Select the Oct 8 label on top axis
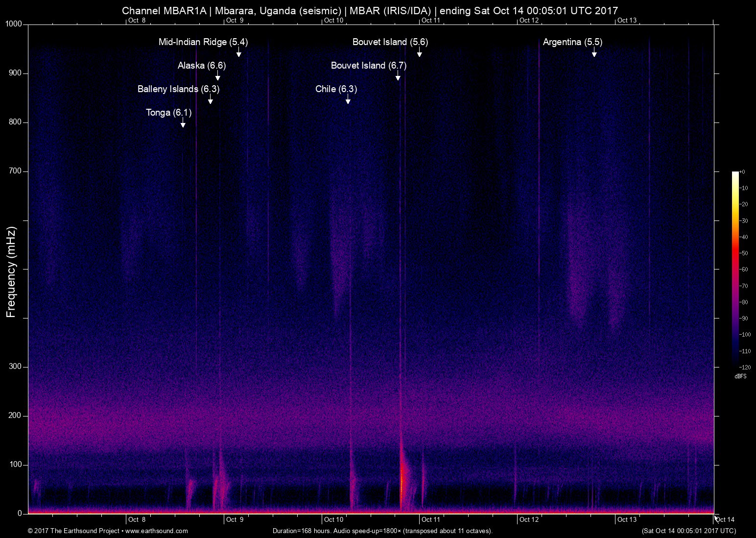 (x=138, y=21)
